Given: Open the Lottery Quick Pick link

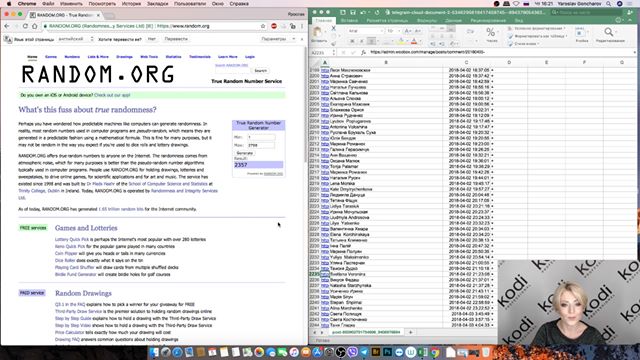Looking at the screenshot, I should tap(72, 240).
